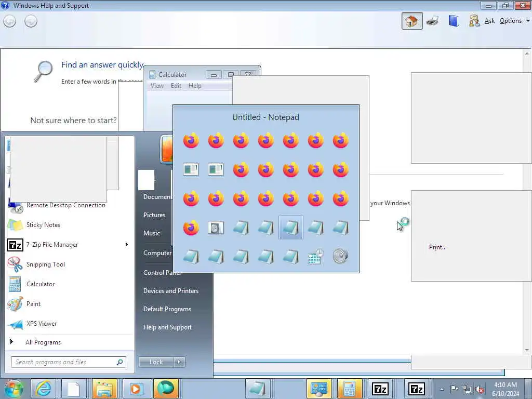Open Music from Start menu

[x=152, y=233]
